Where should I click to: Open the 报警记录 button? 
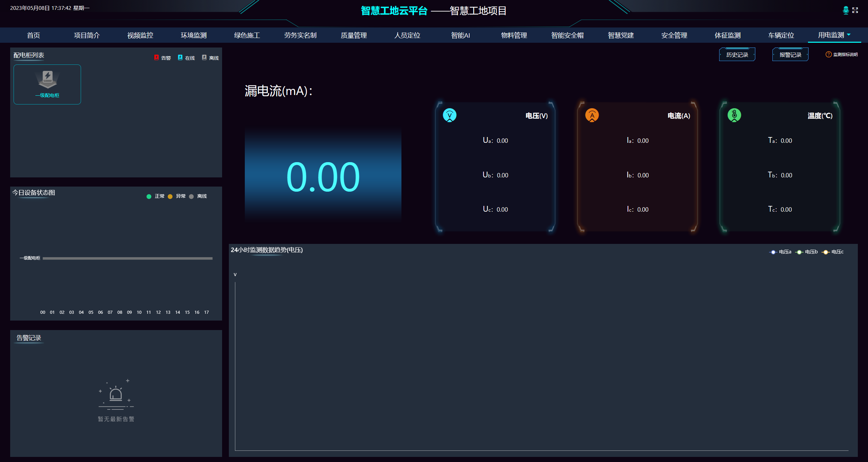point(790,55)
